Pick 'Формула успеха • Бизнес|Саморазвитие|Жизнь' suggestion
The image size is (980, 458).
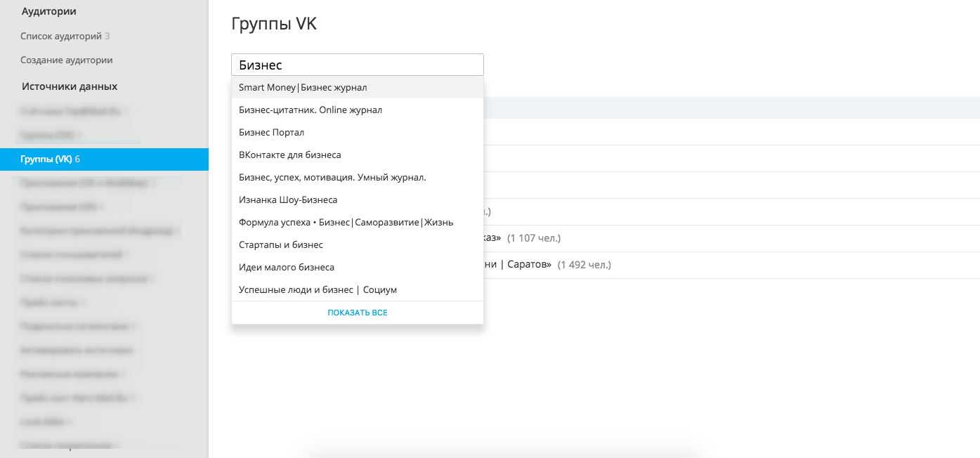(x=346, y=223)
